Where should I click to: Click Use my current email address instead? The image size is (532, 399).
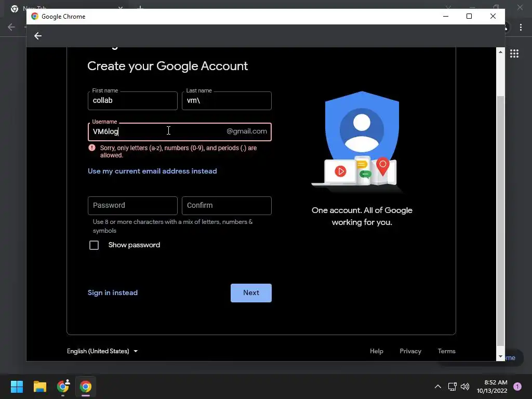(152, 171)
